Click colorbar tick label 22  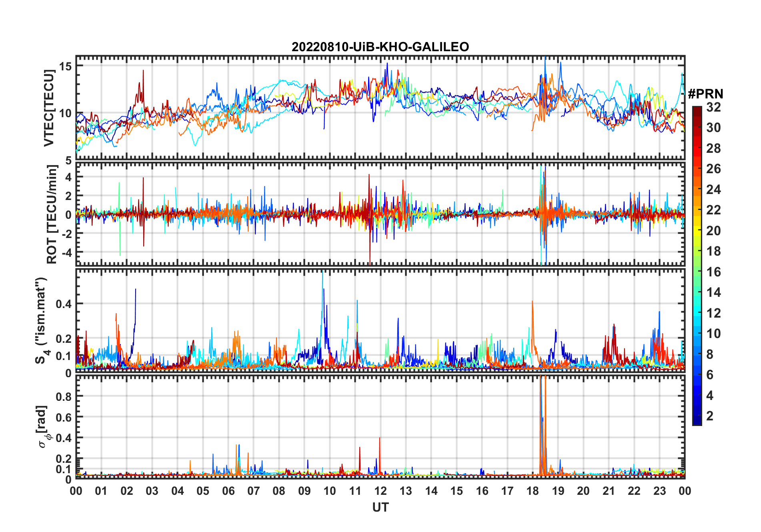click(713, 210)
